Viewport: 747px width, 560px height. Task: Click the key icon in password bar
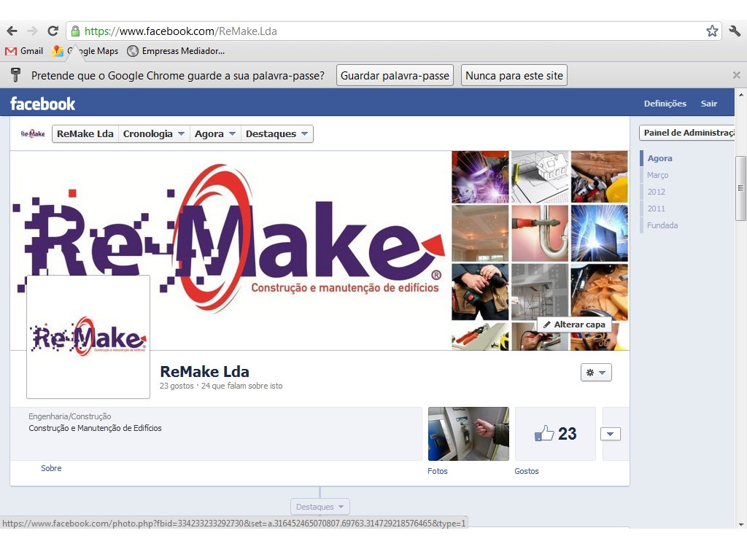coord(16,75)
